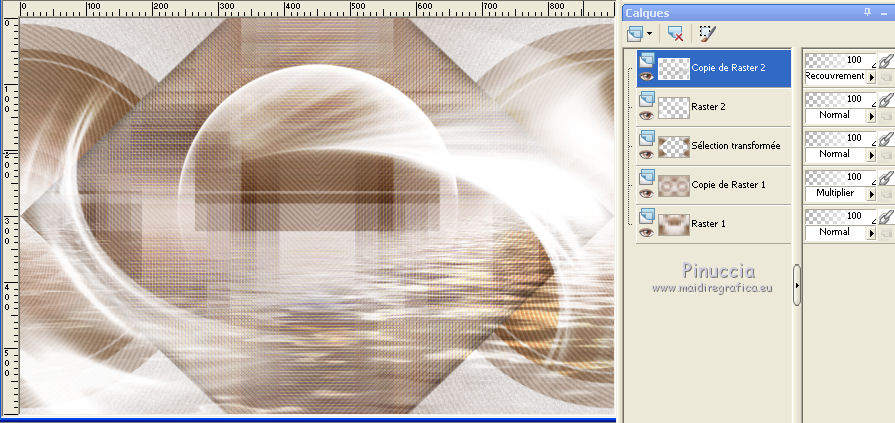Adjust opacity slider of Copie de Raster 2
The height and width of the screenshot is (423, 895).
pos(840,60)
